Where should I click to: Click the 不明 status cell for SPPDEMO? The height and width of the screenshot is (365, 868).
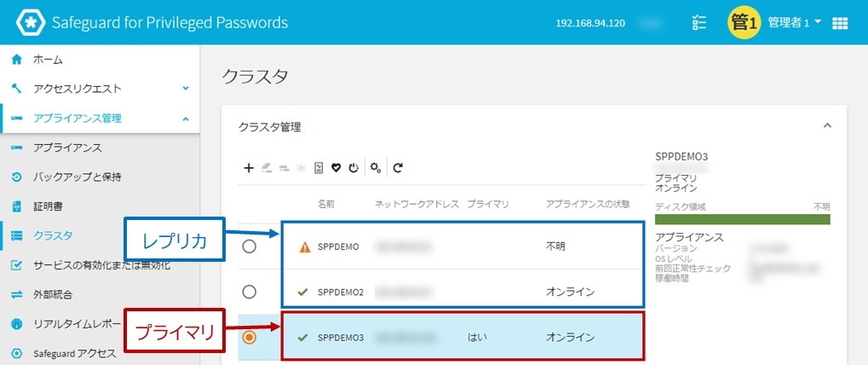(x=555, y=247)
